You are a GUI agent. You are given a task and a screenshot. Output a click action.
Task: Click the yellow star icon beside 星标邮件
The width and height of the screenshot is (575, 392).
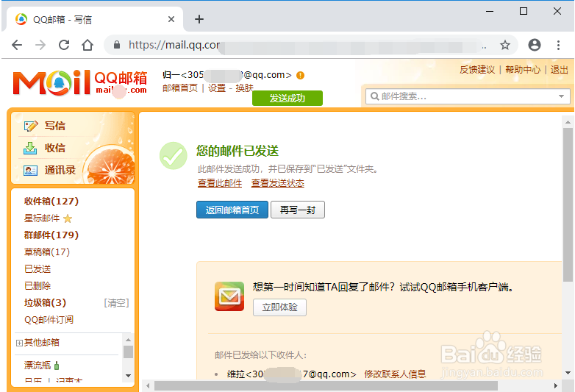tap(68, 219)
